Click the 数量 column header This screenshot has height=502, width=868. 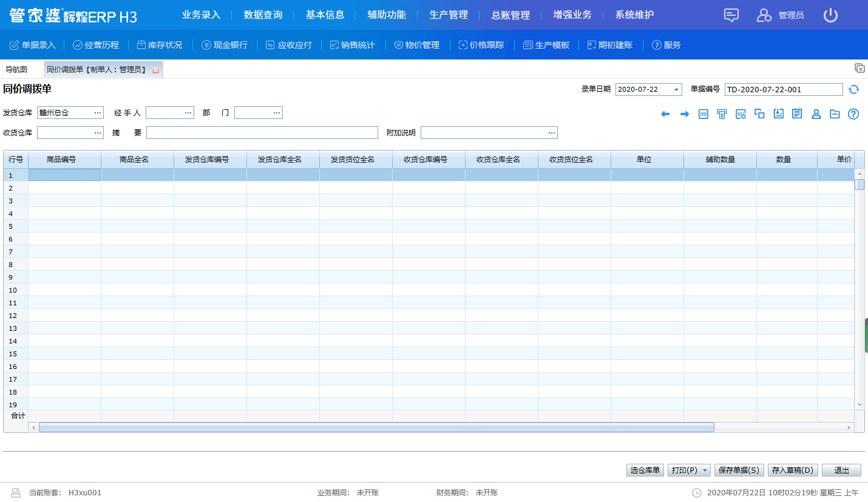click(x=787, y=160)
